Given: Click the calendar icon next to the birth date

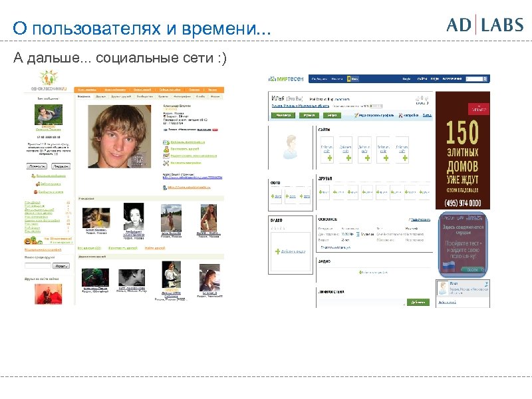Looking at the screenshot, I should pyautogui.click(x=358, y=234).
